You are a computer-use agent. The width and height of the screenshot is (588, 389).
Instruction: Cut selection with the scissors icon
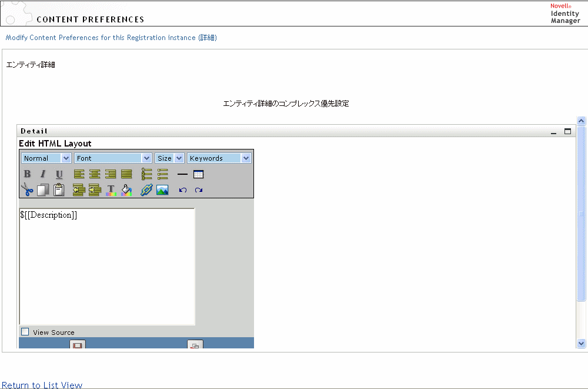coord(27,189)
